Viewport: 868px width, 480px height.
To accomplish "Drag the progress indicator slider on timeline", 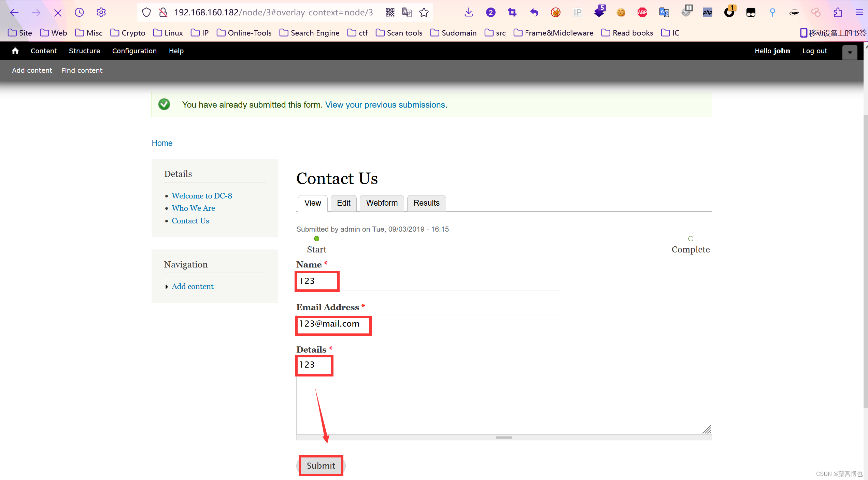I will click(x=316, y=238).
